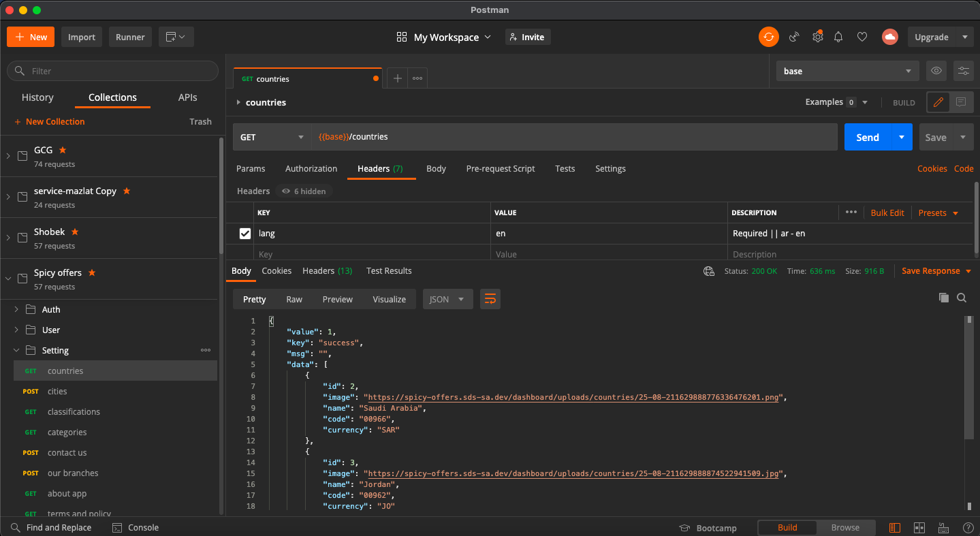980x536 pixels.
Task: Show the 6 hidden headers
Action: pyautogui.click(x=304, y=191)
